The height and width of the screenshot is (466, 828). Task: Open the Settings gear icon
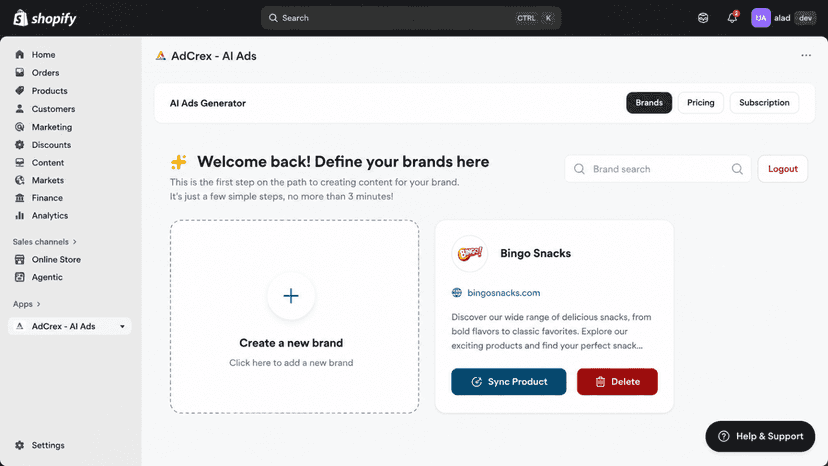coord(20,445)
